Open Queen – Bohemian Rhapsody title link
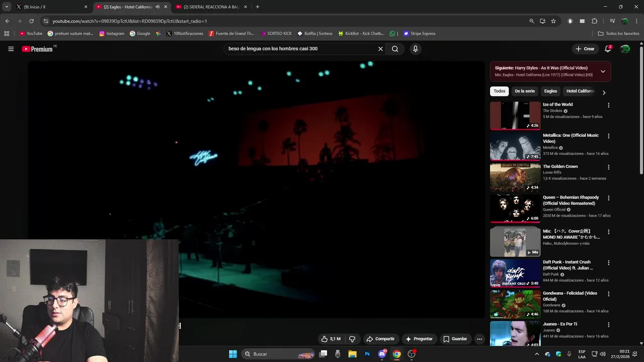Image resolution: width=644 pixels, height=362 pixels. [571, 200]
